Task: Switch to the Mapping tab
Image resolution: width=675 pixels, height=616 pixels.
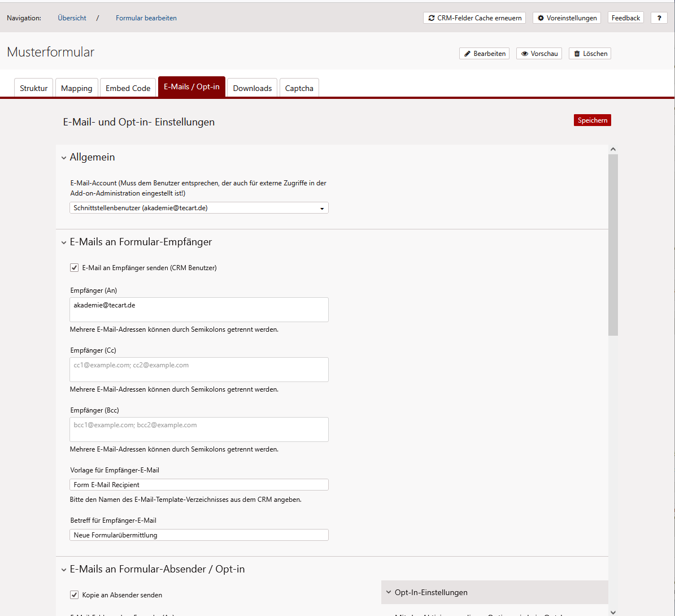Action: (76, 88)
